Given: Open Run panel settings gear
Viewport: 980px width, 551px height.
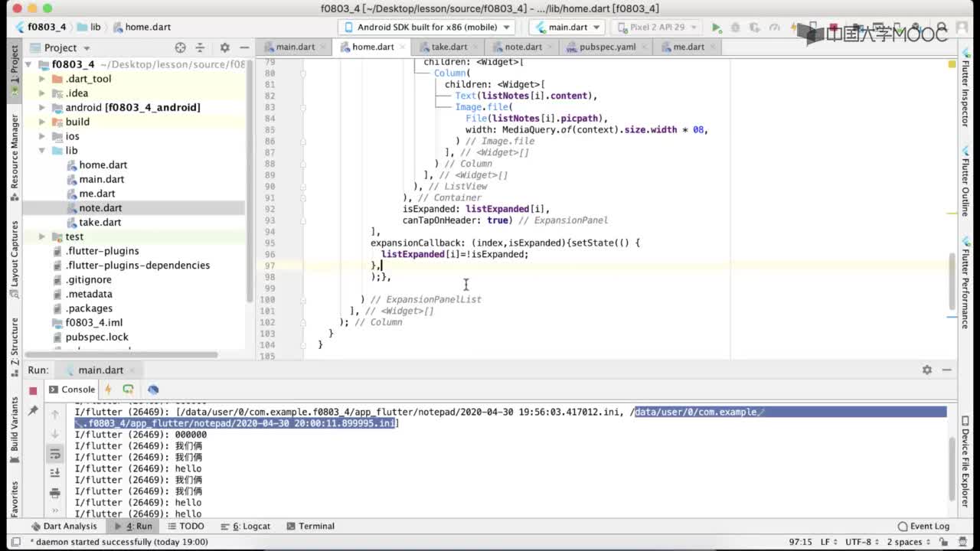Looking at the screenshot, I should 926,370.
